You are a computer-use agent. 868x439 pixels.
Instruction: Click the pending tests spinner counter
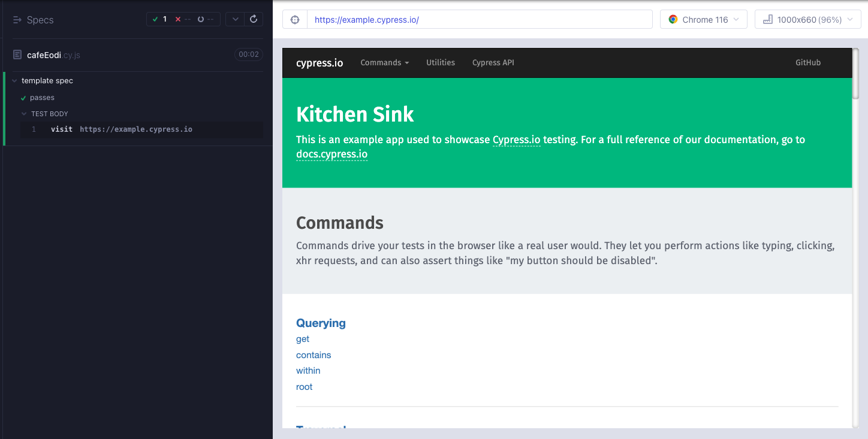point(206,19)
